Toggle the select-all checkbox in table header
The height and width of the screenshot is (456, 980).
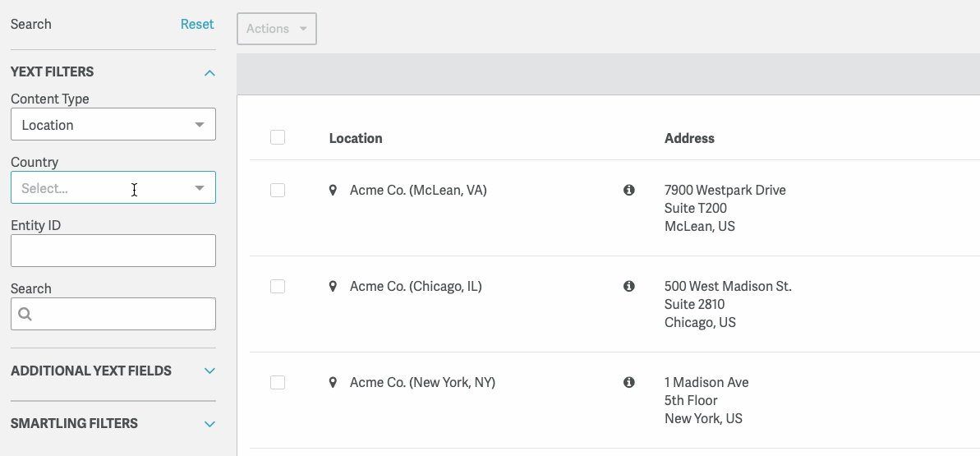278,137
